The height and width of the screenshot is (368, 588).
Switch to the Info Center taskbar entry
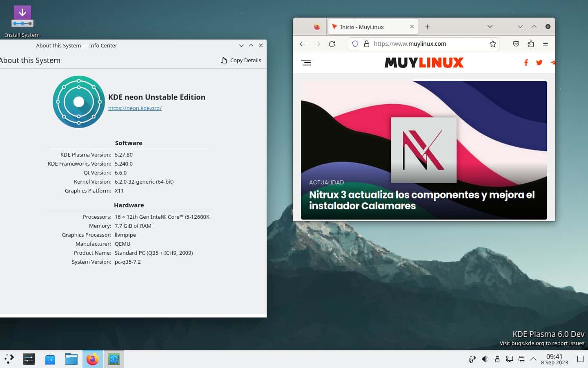[x=114, y=359]
